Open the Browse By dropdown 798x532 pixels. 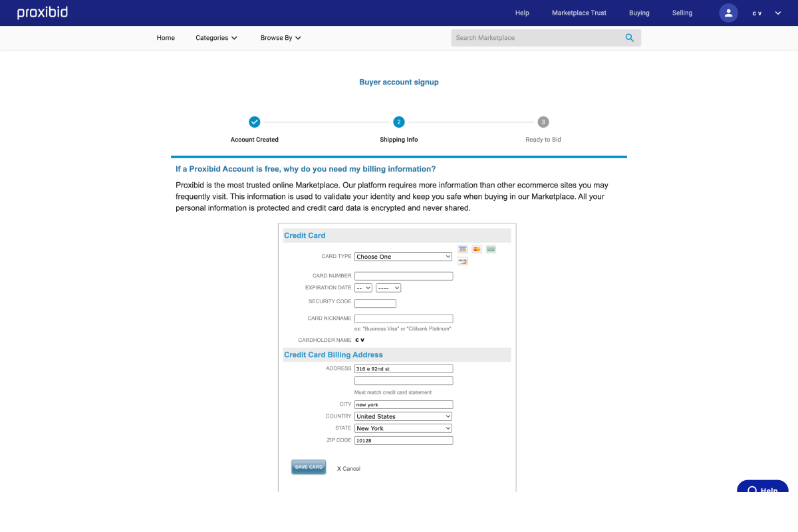(x=281, y=38)
